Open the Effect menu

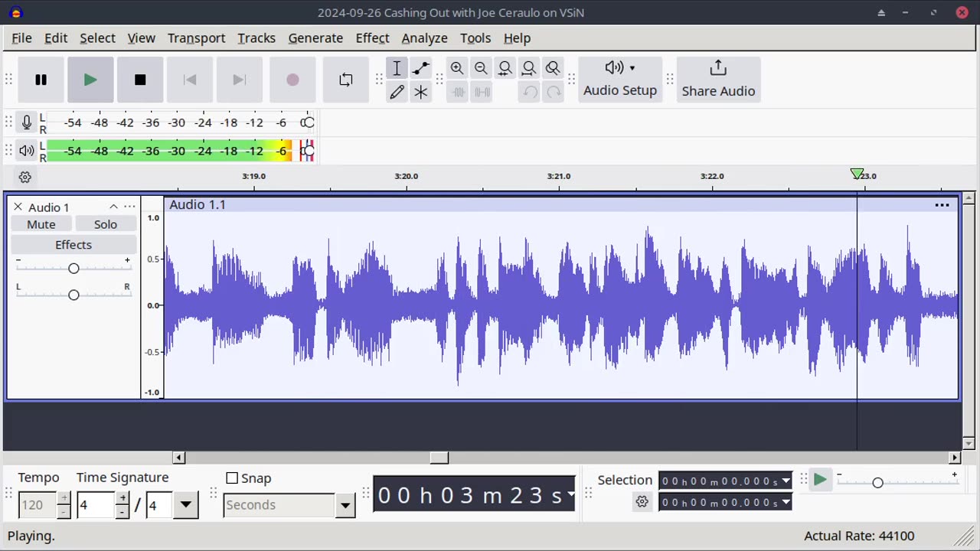372,37
